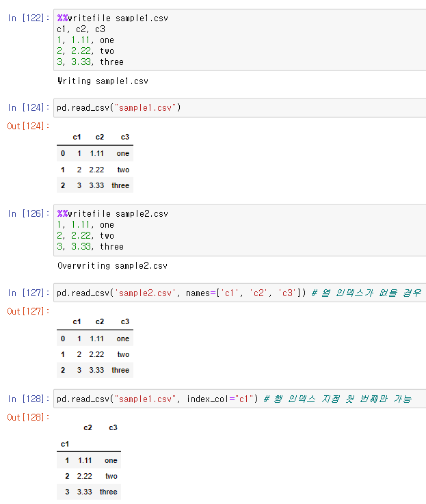
Task: Select the In [124] prompt label
Action: pos(29,107)
